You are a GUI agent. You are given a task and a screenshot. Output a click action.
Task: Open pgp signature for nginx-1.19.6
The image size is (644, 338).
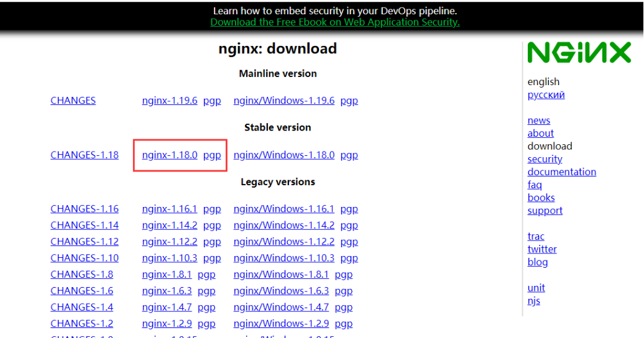click(212, 101)
